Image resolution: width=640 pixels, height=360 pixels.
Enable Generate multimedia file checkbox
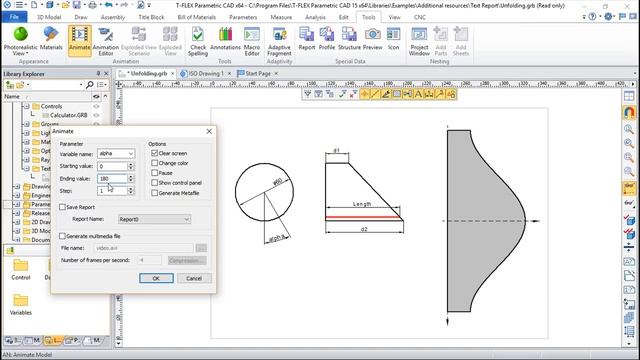click(62, 236)
